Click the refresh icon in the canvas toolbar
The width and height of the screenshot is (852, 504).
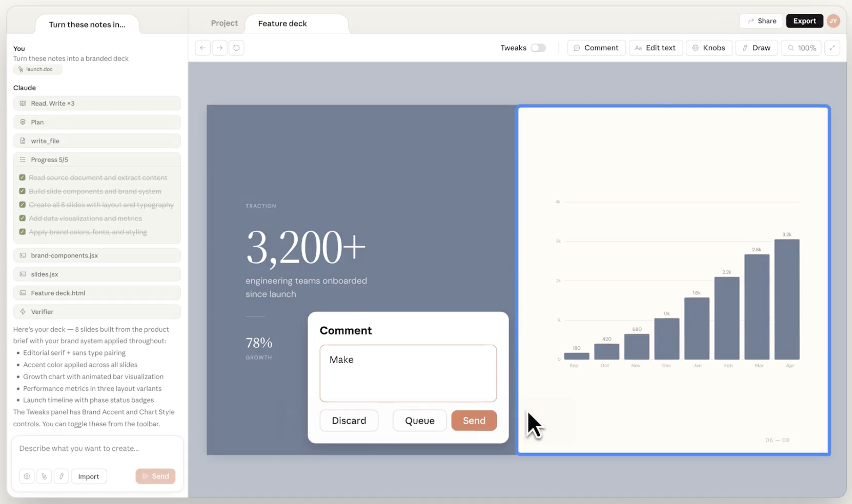click(237, 47)
